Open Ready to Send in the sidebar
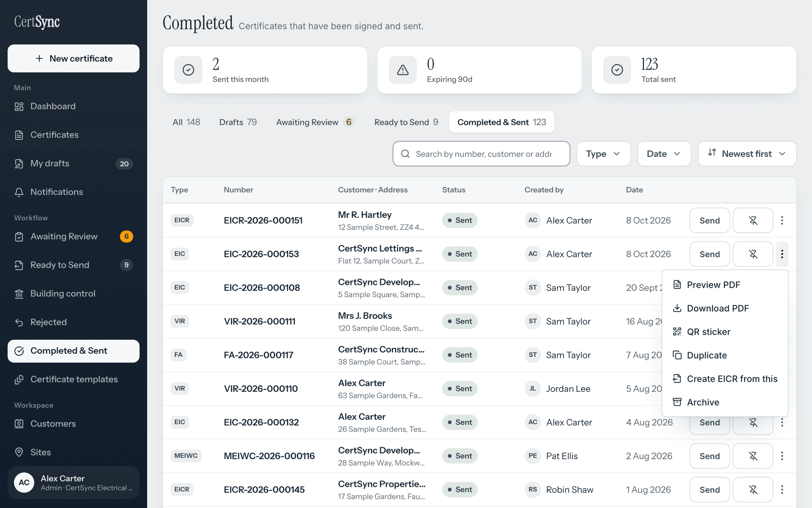Image resolution: width=812 pixels, height=508 pixels. pyautogui.click(x=73, y=265)
